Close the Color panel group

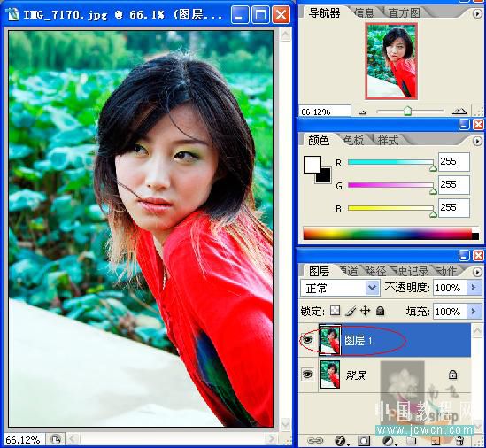478,125
